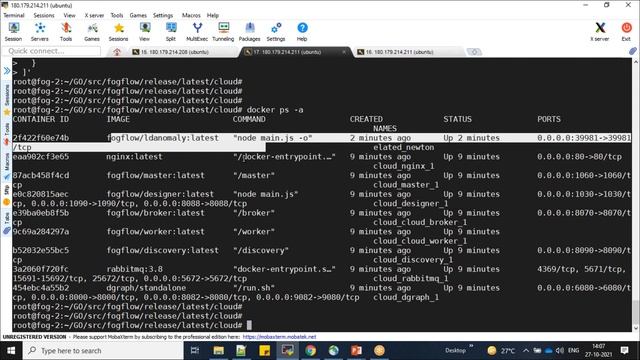The image size is (640, 360).
Task: Click the Games toolbar icon
Action: [x=92, y=32]
